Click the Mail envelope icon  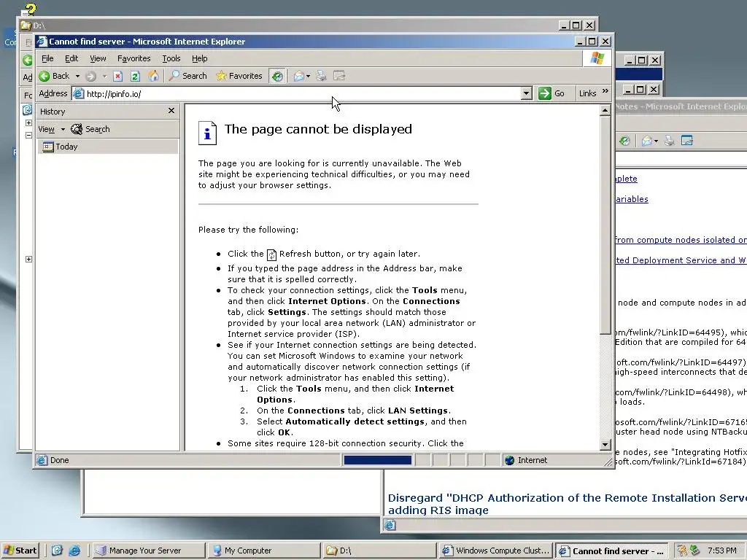click(x=298, y=76)
